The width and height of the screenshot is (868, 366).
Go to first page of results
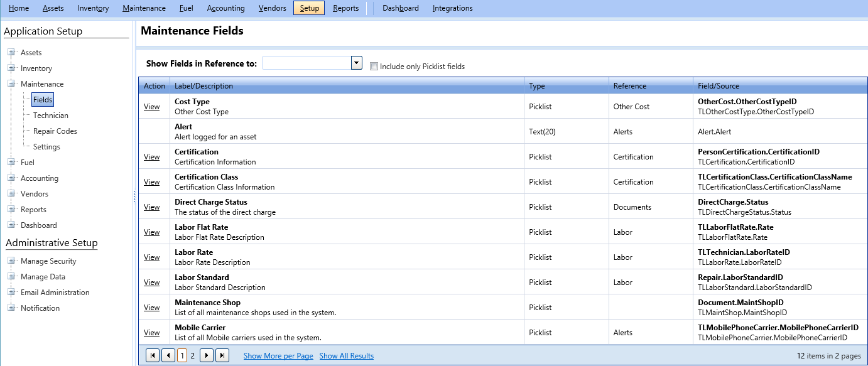coord(152,356)
